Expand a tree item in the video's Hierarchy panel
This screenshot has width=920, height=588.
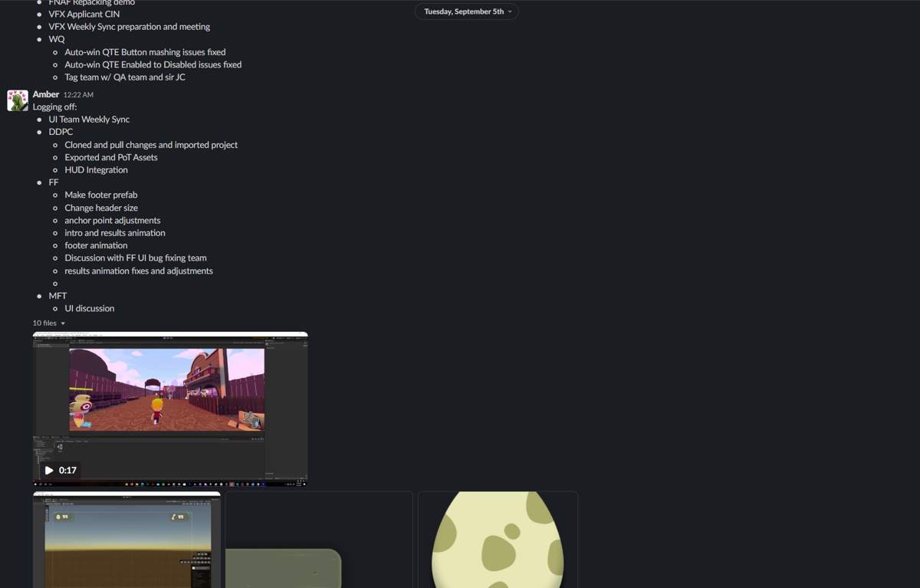point(38,345)
